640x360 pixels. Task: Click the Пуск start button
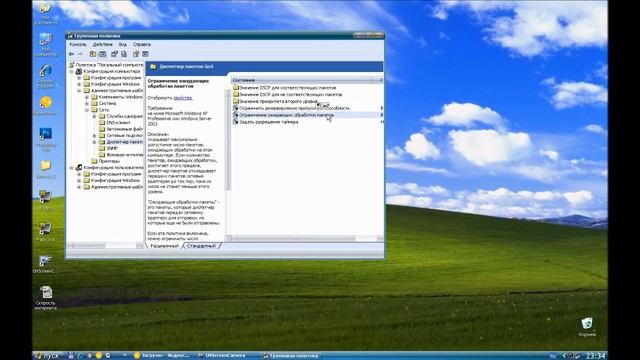coord(47,356)
